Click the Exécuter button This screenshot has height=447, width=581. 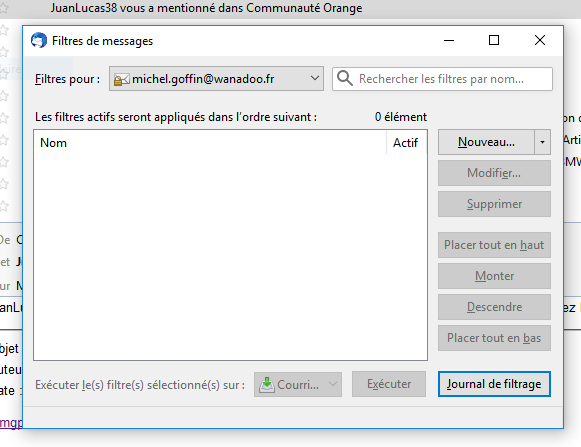pyautogui.click(x=389, y=384)
